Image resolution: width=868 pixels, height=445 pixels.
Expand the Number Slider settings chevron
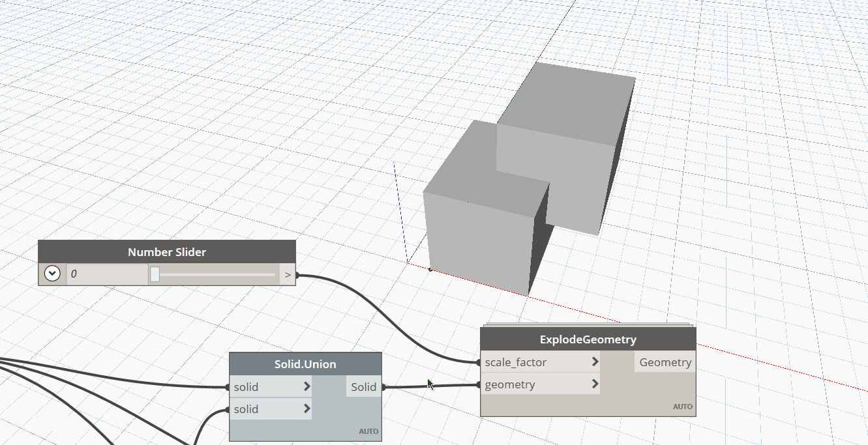[x=52, y=274]
